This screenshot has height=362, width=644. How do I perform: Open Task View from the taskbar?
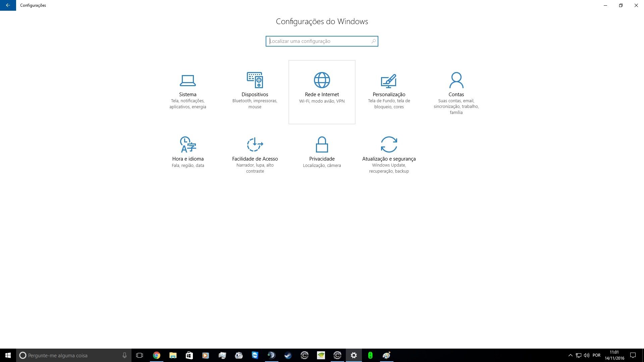tap(140, 355)
